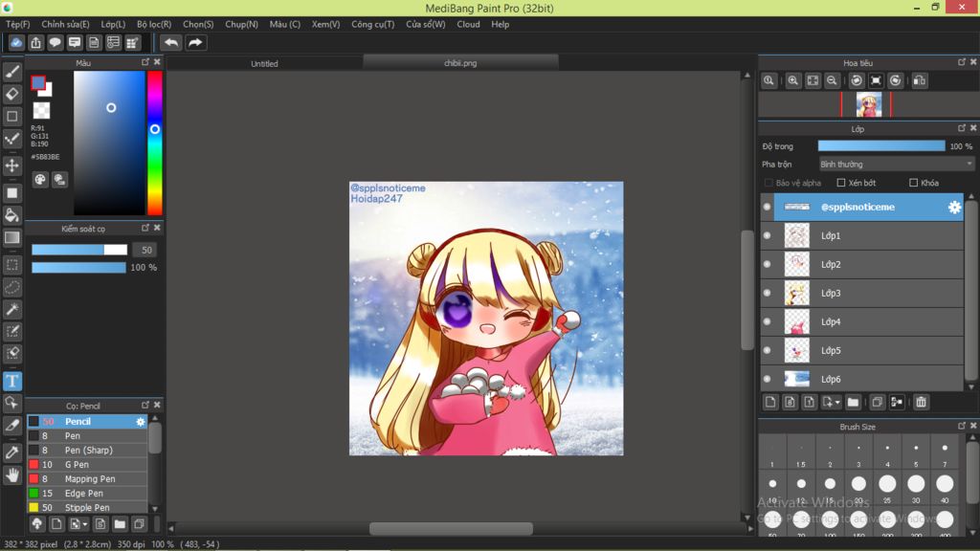Select the G Pen brush
980x551 pixels.
(x=87, y=465)
